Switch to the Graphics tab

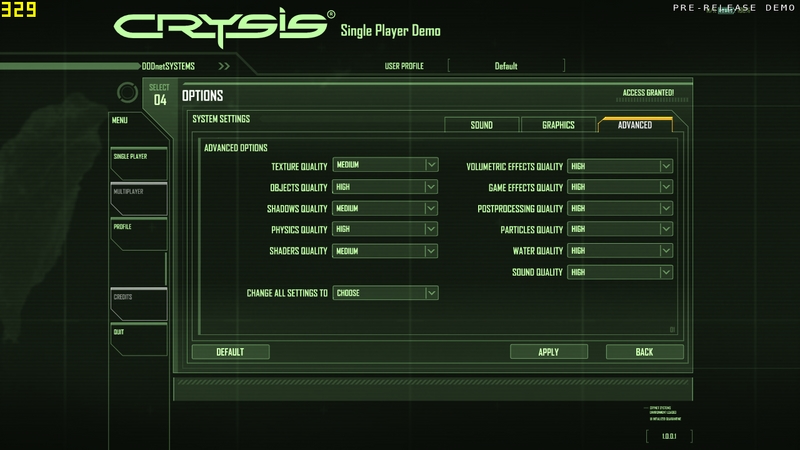click(x=558, y=125)
